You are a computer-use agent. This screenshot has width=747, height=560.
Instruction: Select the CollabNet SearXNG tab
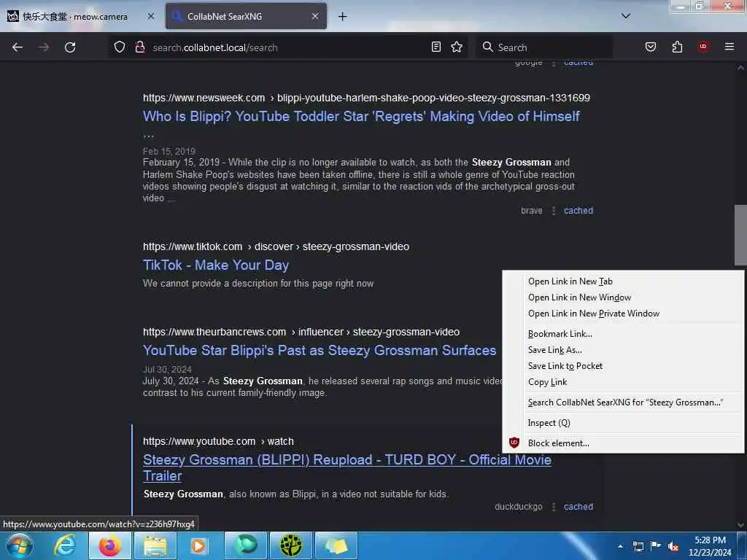click(x=246, y=16)
